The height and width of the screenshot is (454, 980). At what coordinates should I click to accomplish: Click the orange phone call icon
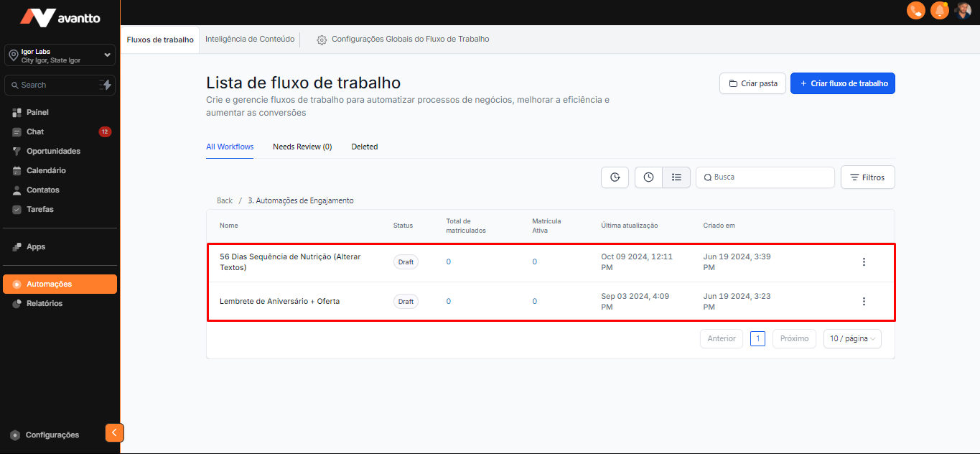point(915,11)
